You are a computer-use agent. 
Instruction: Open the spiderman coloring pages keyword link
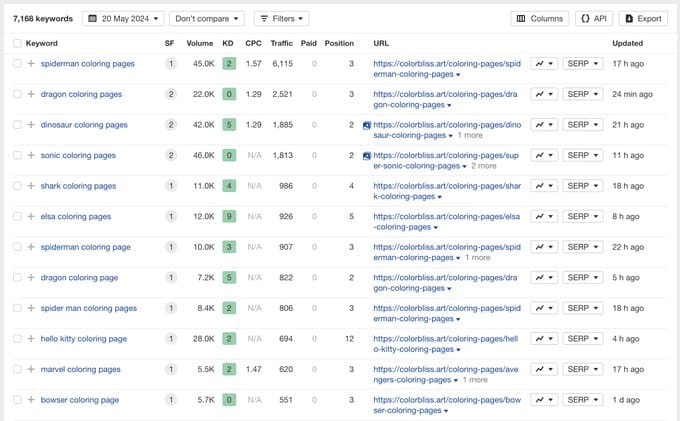pyautogui.click(x=88, y=64)
